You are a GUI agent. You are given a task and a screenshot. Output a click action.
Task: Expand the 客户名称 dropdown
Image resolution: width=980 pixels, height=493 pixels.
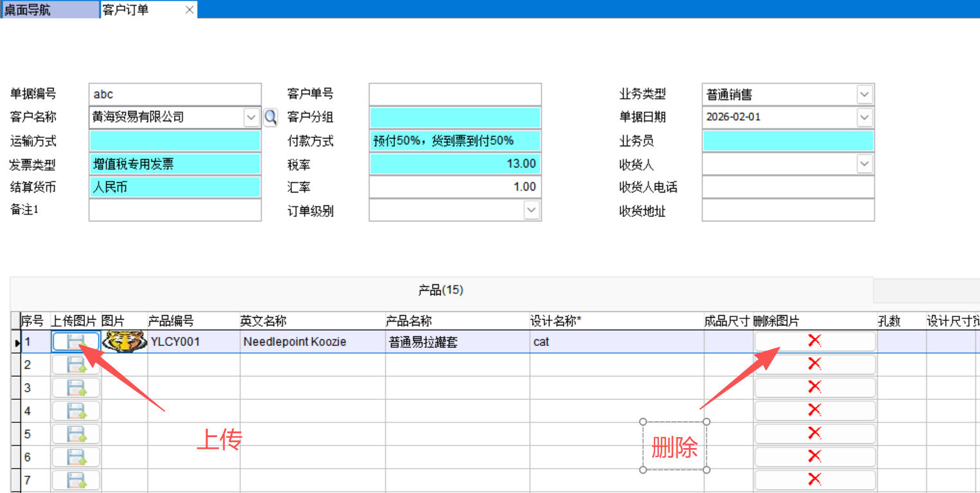(251, 117)
